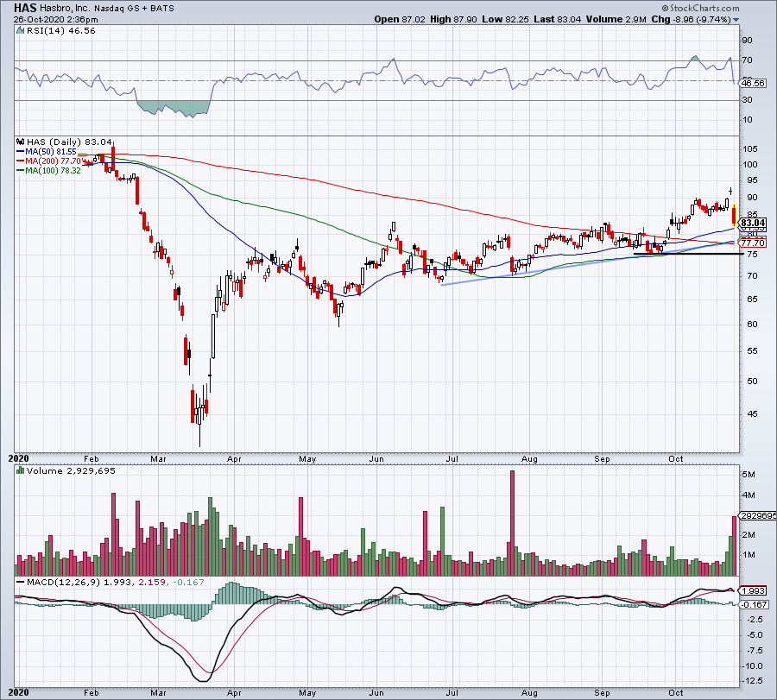Viewport: 777px width, 700px height.
Task: Click the RSI panel line icon
Action: 20,31
